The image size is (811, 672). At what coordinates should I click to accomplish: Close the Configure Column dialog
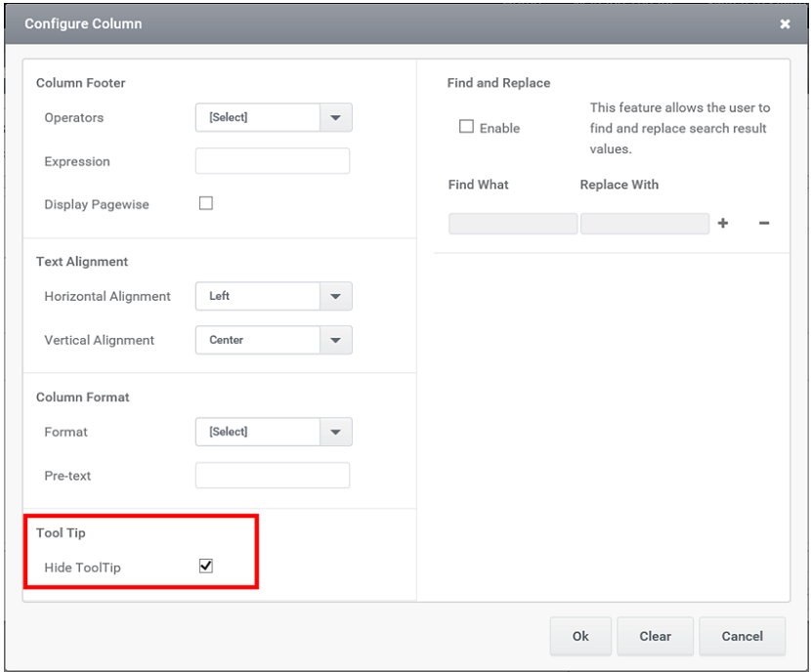tap(785, 23)
